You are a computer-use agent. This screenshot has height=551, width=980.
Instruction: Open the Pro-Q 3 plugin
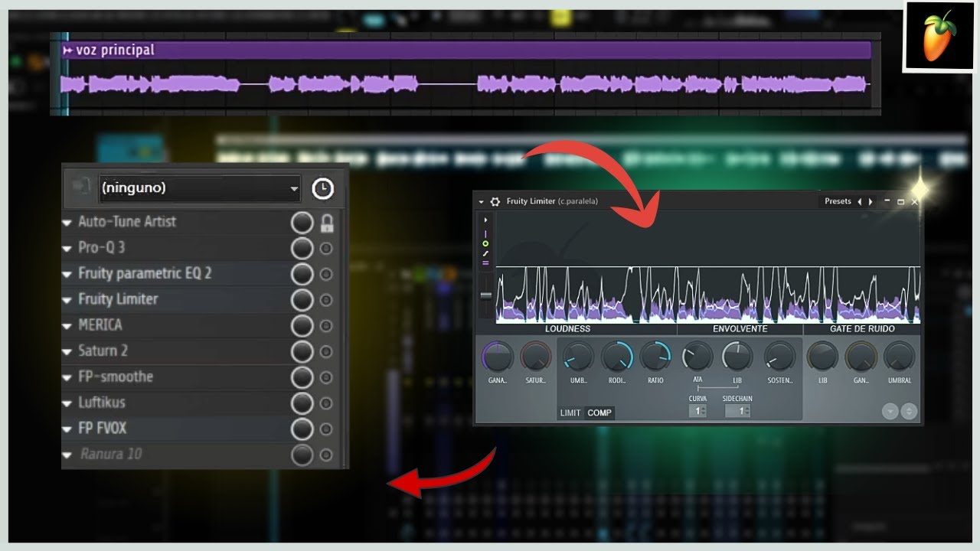tap(102, 248)
